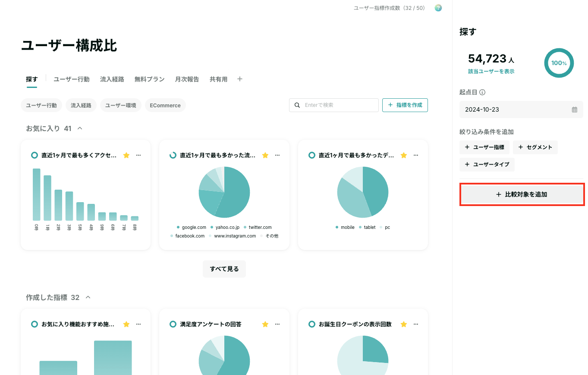Click the yahoo.co.jp legend entry
This screenshot has width=588, height=375.
[x=225, y=228]
